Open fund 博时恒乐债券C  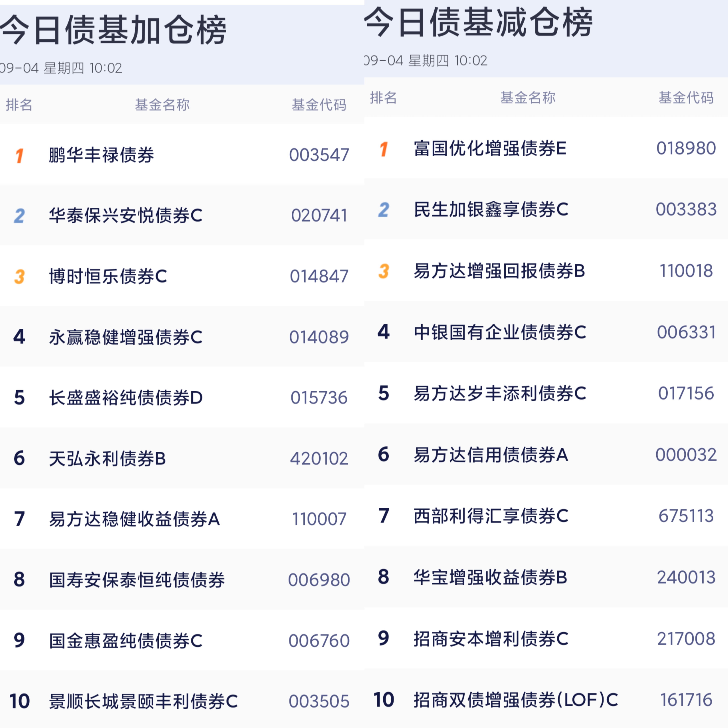tap(108, 276)
